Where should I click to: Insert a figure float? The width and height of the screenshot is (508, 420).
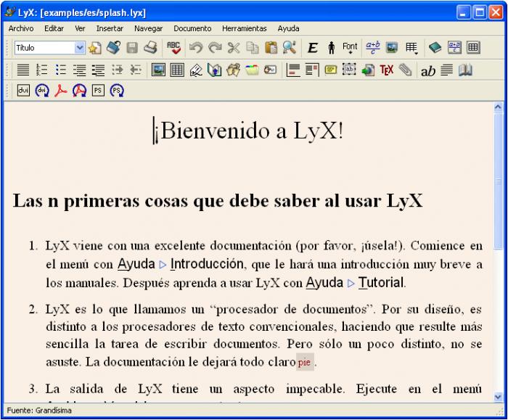point(158,70)
